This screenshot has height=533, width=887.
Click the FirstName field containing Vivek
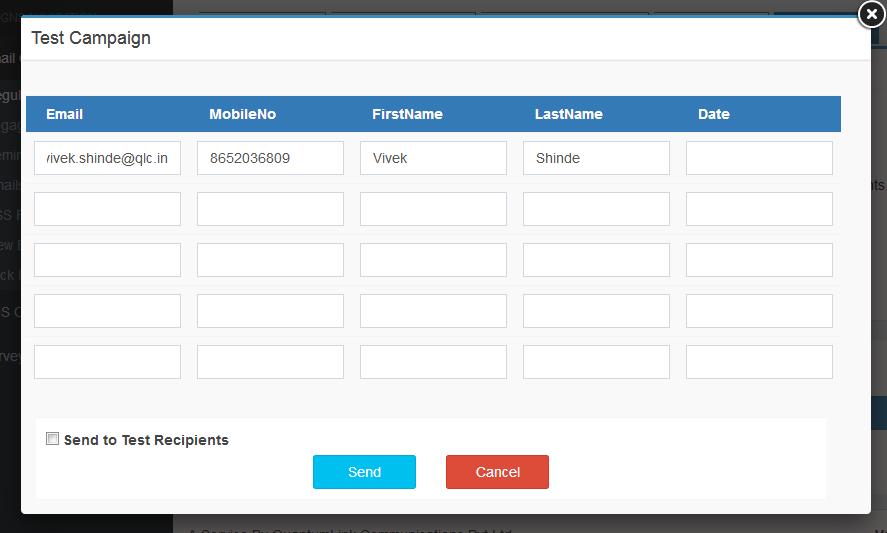433,158
